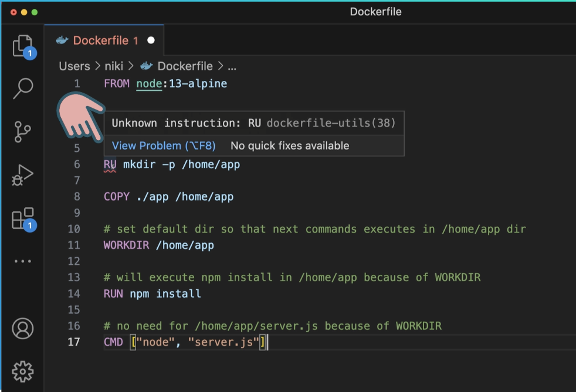Click the niki breadcrumb segment

coord(114,66)
